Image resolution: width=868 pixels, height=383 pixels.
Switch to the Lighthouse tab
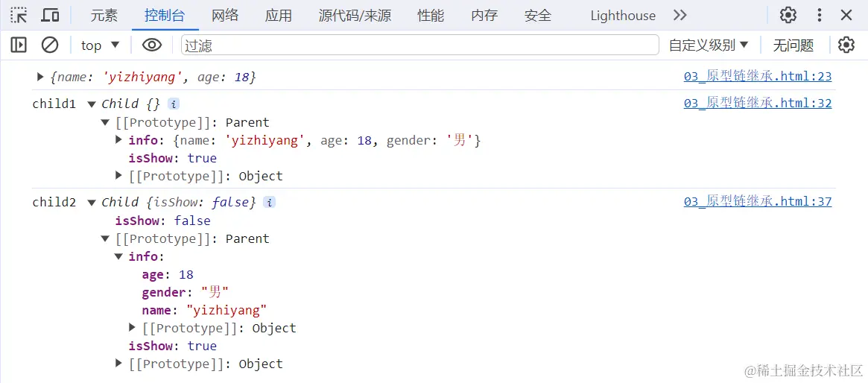tap(623, 16)
